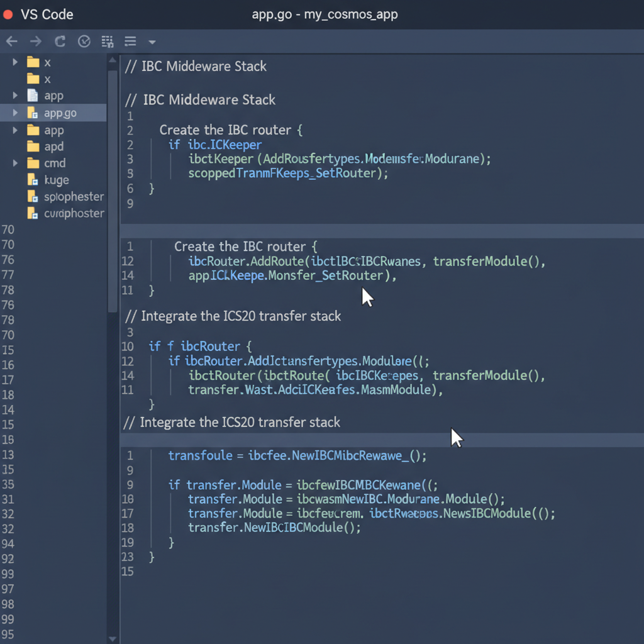Expand the app file entry arrow
Screen dimensions: 644x644
coord(15,96)
